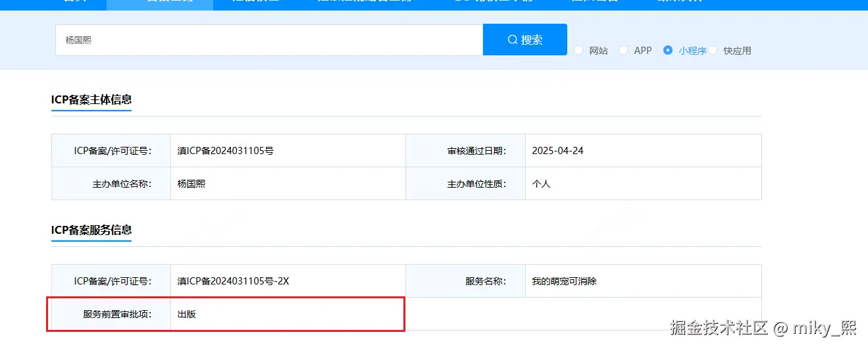Screen dimensions: 868x349
Task: Click the value 滇ICP备2024031105号-2X
Action: [x=234, y=281]
